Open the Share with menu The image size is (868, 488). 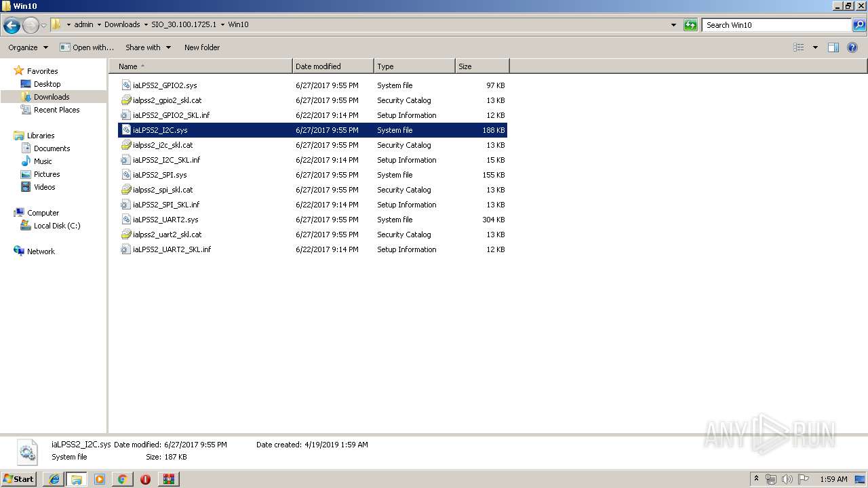pos(148,47)
